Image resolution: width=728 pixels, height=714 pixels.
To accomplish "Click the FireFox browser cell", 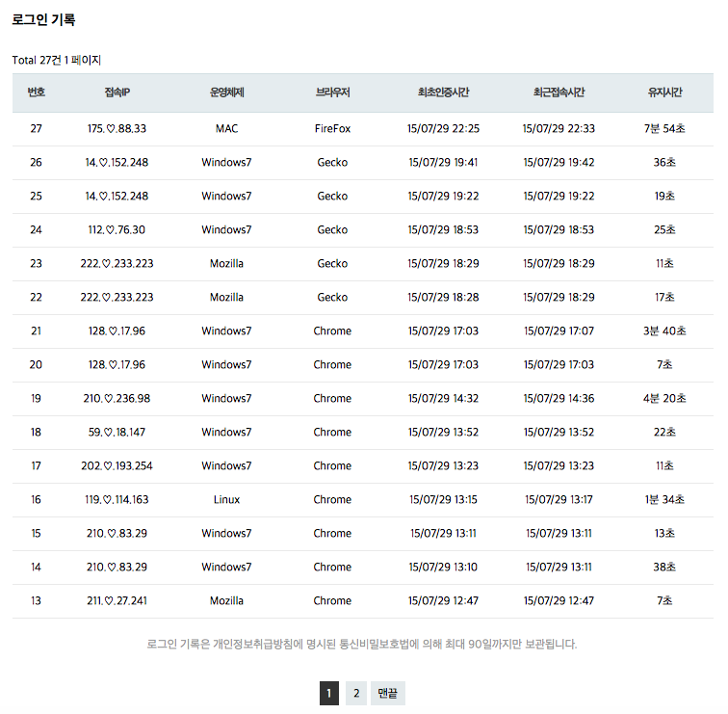I will pos(332,129).
